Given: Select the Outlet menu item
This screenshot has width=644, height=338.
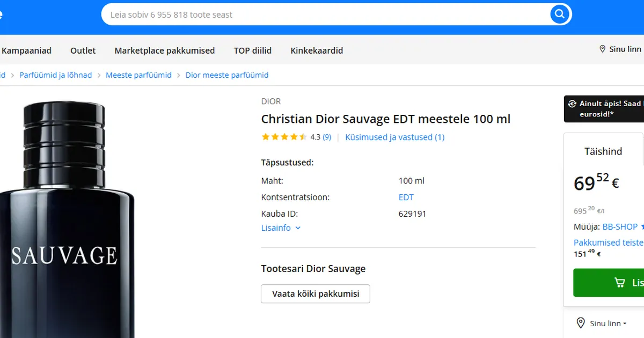Looking at the screenshot, I should pos(83,50).
